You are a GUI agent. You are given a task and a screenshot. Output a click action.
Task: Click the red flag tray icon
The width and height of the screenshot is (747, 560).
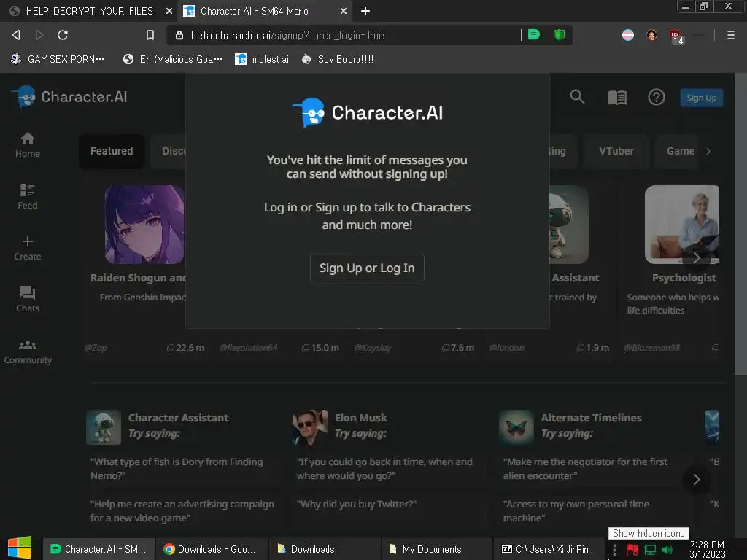(632, 550)
